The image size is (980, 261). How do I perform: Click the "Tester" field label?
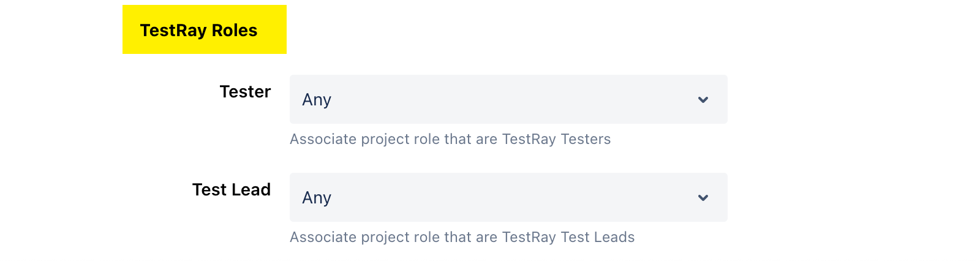pos(245,92)
